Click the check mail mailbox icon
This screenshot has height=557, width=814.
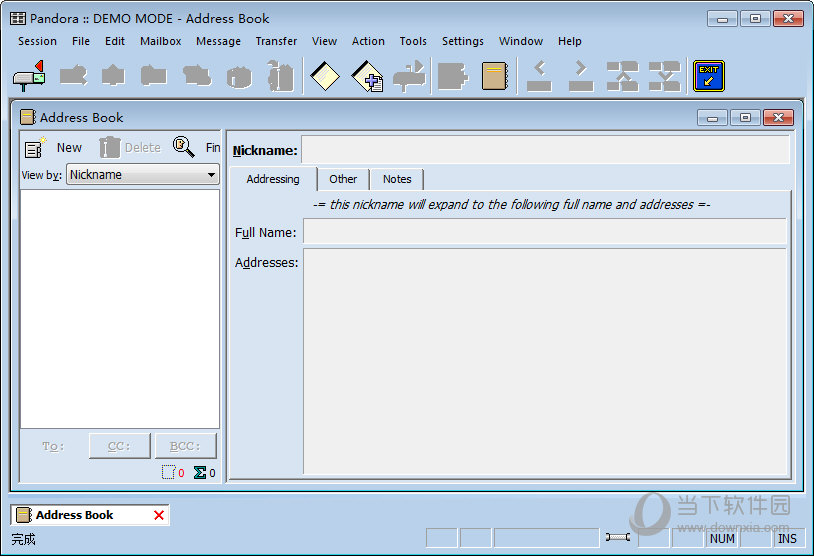tap(29, 76)
